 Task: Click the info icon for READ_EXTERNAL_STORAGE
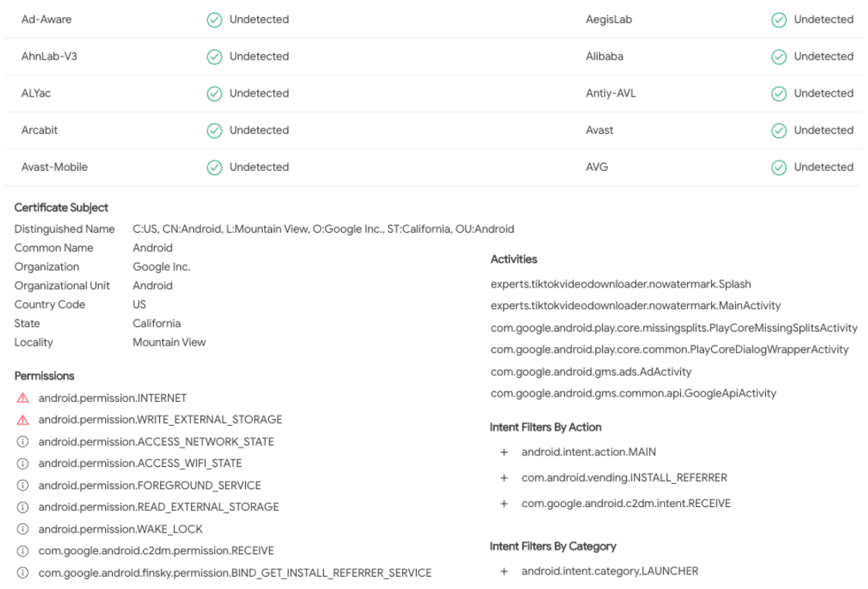22,507
